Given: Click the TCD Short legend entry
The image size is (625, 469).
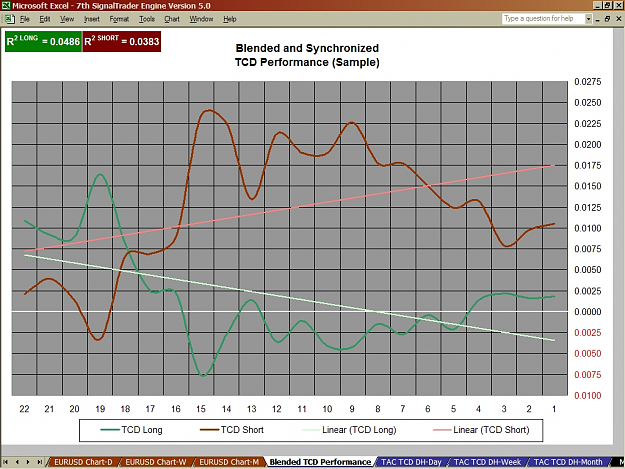Looking at the screenshot, I should [232, 430].
